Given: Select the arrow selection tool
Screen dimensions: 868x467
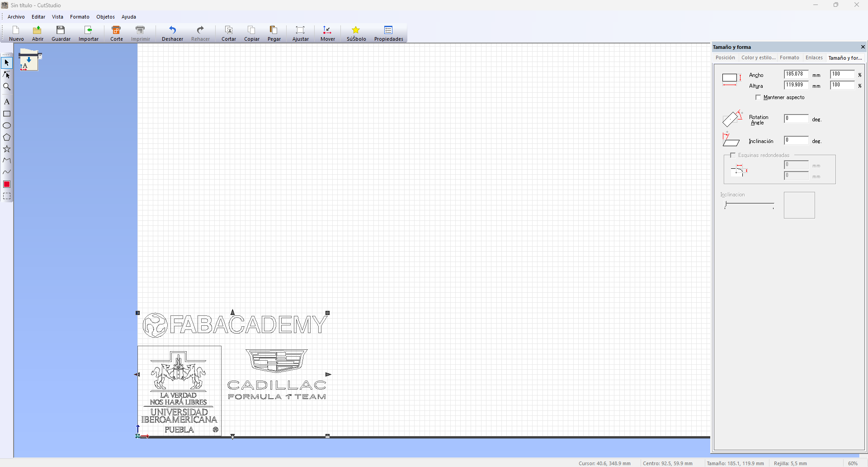Looking at the screenshot, I should pos(7,63).
